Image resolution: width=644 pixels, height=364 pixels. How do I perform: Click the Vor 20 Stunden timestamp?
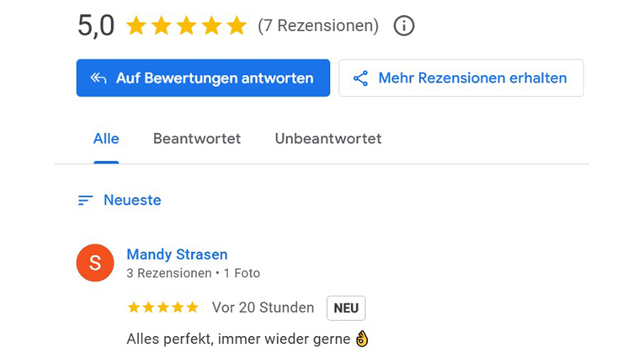(x=263, y=308)
